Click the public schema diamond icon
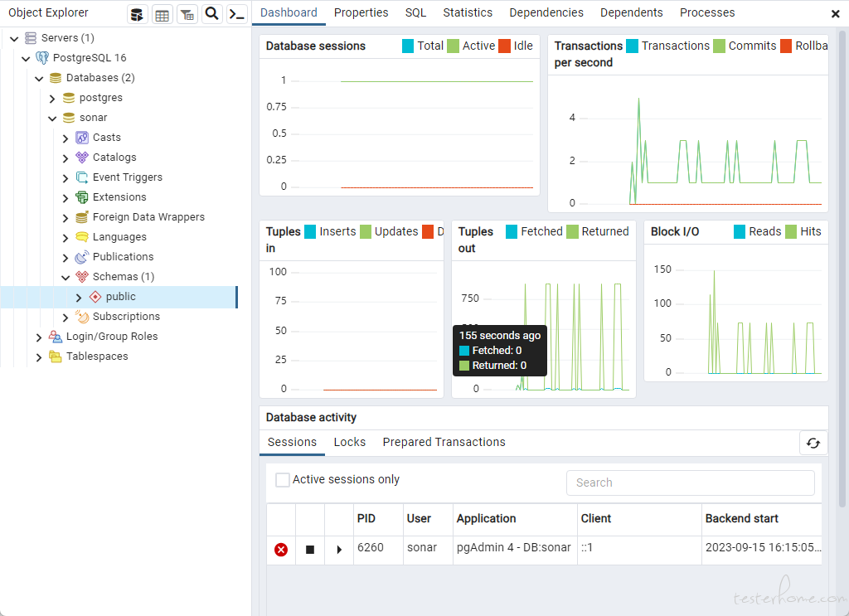Image resolution: width=849 pixels, height=616 pixels. click(x=95, y=297)
